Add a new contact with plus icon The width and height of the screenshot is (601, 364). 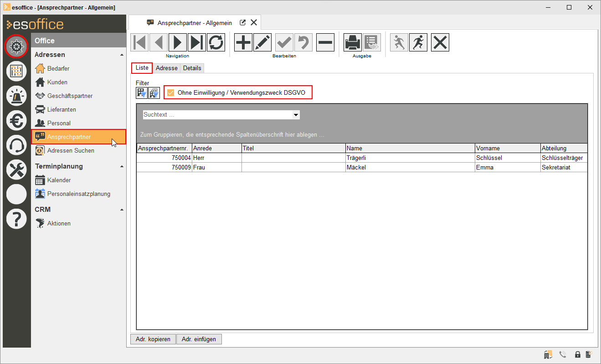(x=243, y=42)
